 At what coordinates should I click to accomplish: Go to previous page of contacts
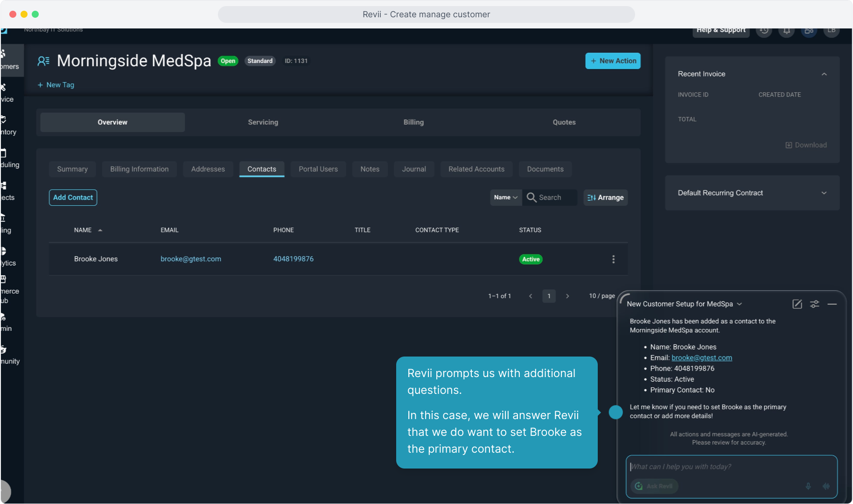pyautogui.click(x=531, y=296)
